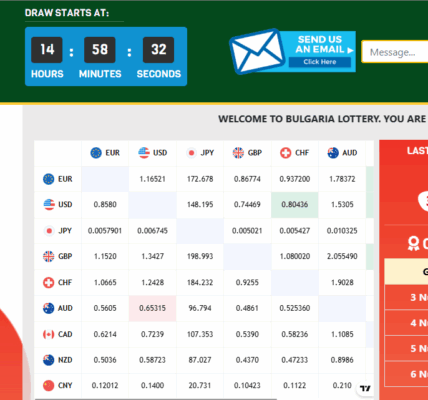This screenshot has height=400, width=428.
Task: Click the hours countdown box showing 14
Action: (x=47, y=50)
